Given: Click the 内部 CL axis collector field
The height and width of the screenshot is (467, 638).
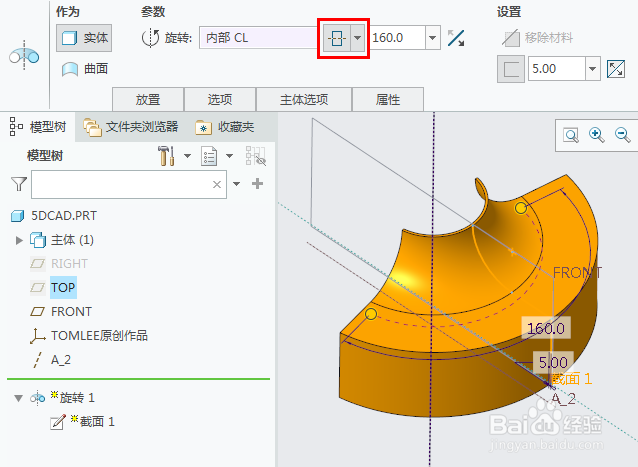Looking at the screenshot, I should coord(260,38).
